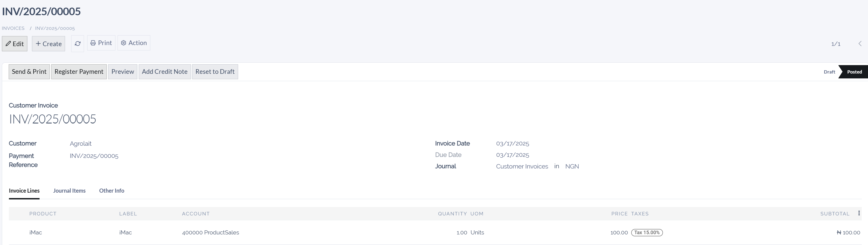The image size is (868, 245).
Task: Click the Tax 15.00% tag on the line
Action: point(647,233)
